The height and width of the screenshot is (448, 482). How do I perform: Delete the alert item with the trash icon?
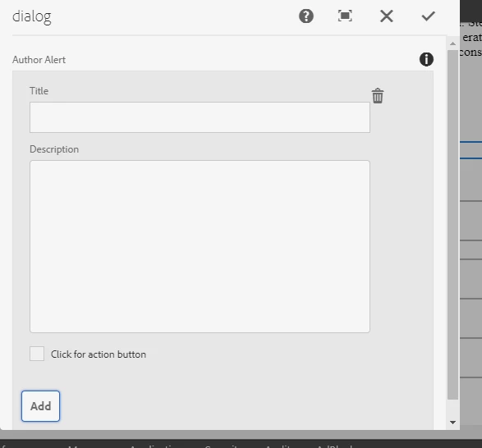[378, 96]
